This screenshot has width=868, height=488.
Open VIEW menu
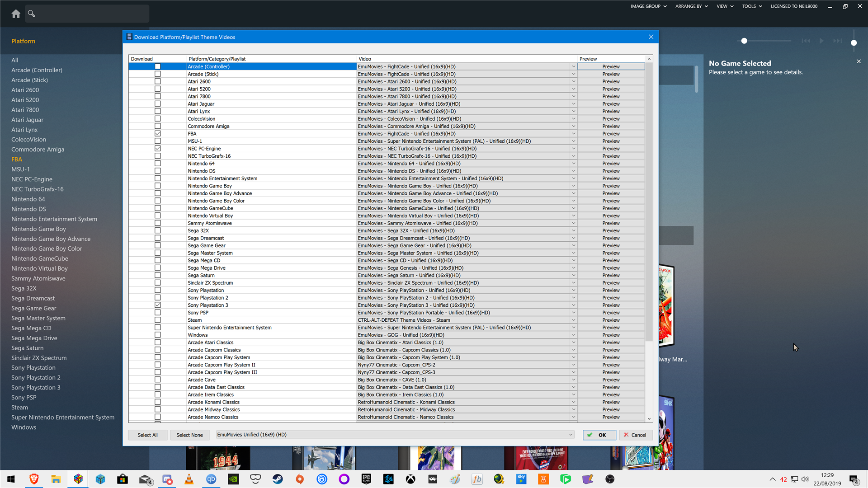coord(725,6)
